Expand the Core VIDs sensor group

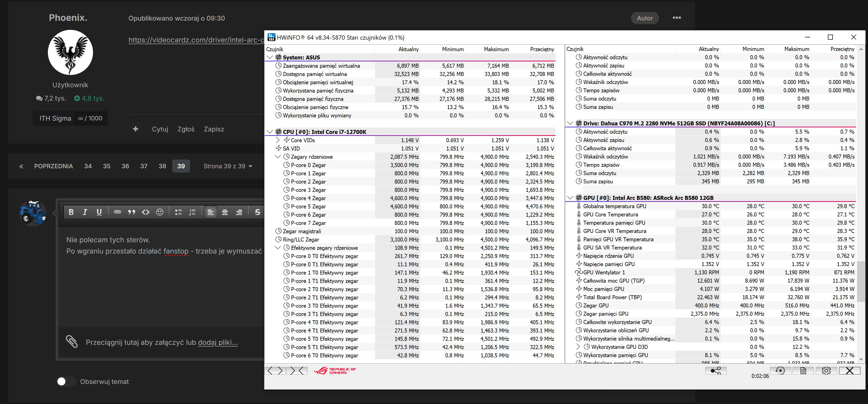click(x=278, y=140)
